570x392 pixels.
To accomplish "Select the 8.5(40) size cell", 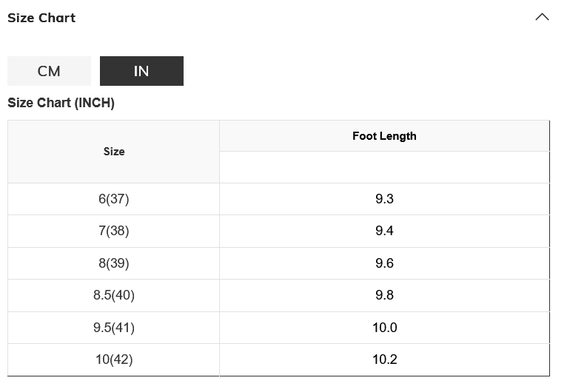I will click(114, 295).
